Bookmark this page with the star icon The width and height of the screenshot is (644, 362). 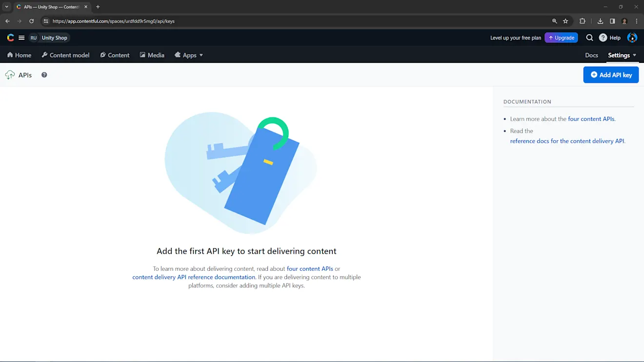[x=565, y=21]
